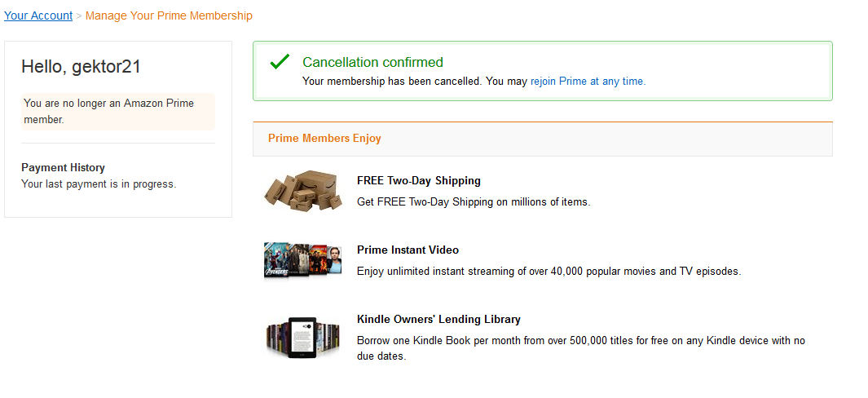The width and height of the screenshot is (868, 398).
Task: Click the green cancellation confirmed checkmark icon
Action: click(x=280, y=62)
